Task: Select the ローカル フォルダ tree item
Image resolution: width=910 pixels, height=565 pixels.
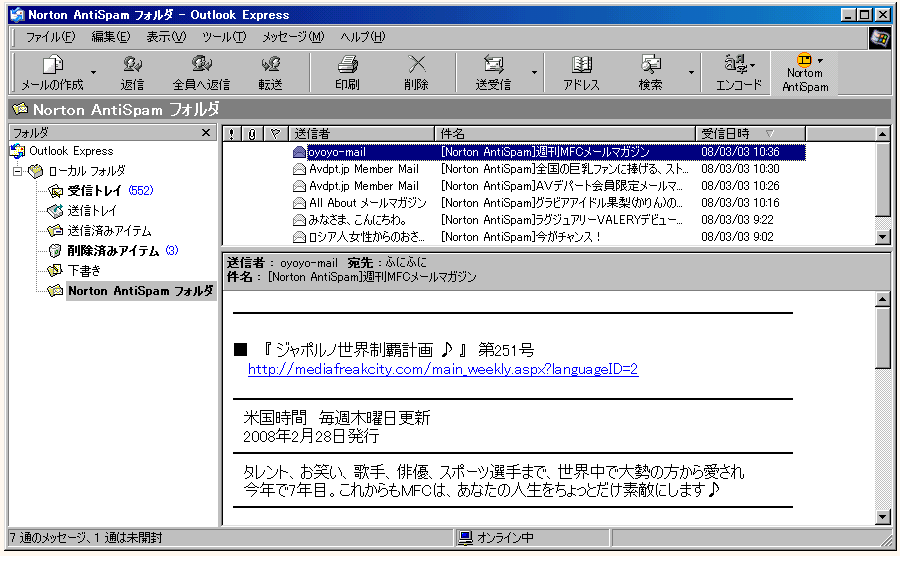Action: 86,171
